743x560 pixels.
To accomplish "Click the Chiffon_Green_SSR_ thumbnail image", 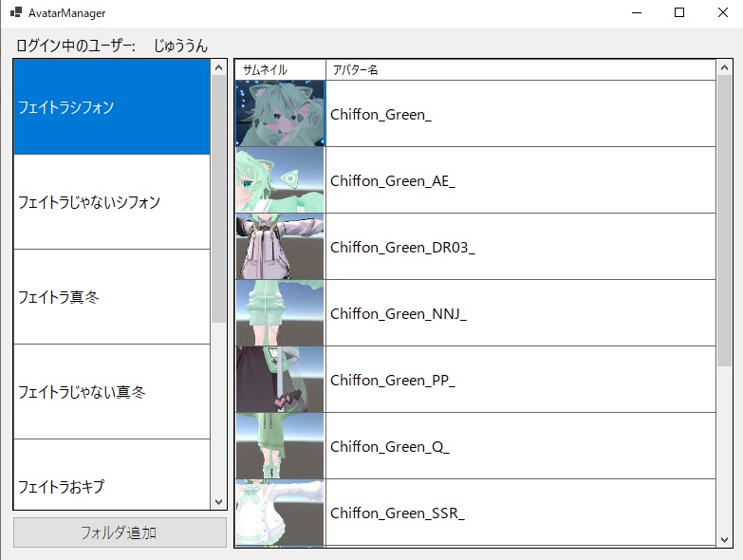I will pyautogui.click(x=280, y=513).
